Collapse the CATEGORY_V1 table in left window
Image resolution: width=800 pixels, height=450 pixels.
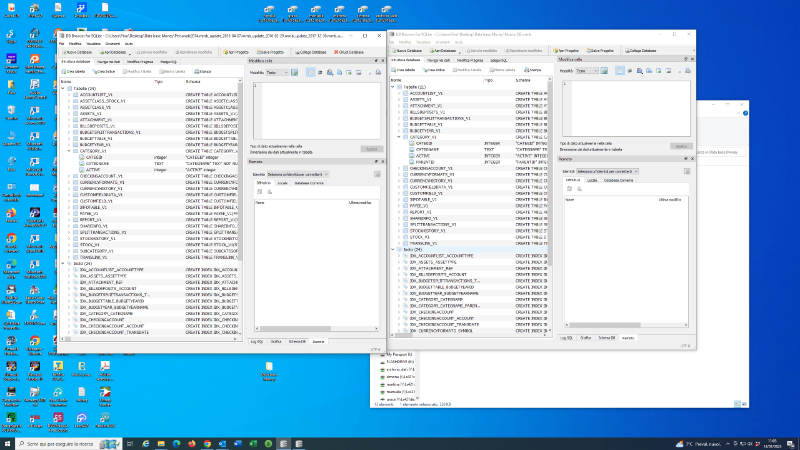pos(69,151)
